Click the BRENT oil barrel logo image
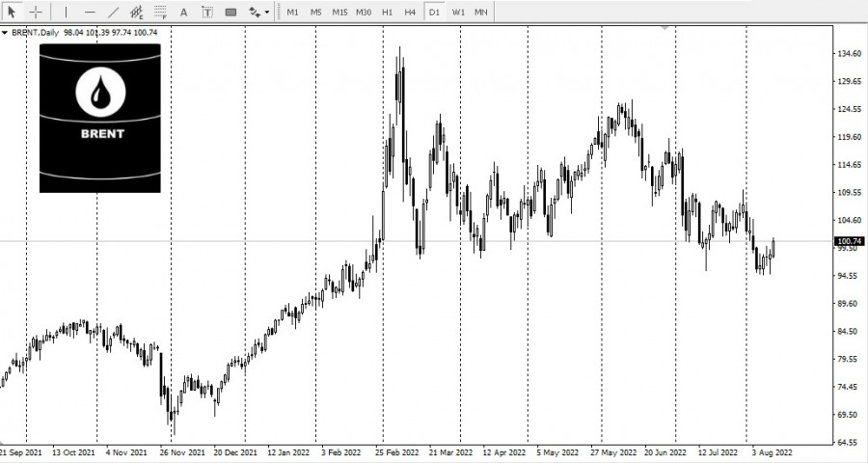 click(x=100, y=119)
